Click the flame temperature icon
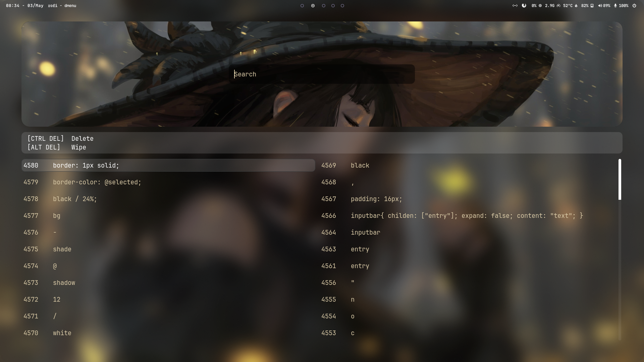 click(576, 6)
